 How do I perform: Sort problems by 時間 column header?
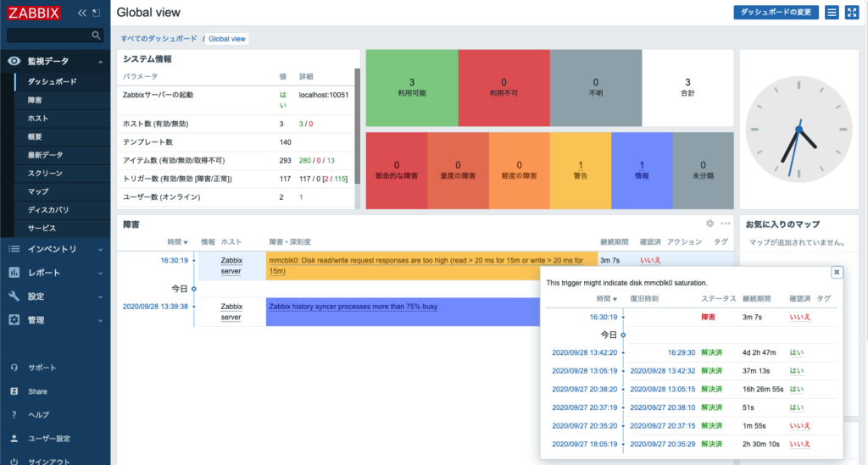[177, 242]
